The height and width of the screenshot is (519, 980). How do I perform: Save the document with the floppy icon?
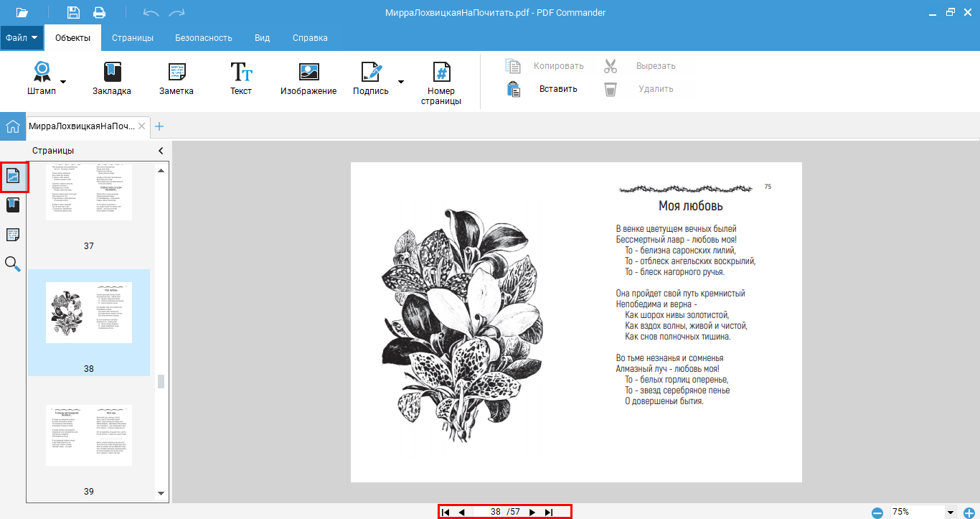pos(73,12)
